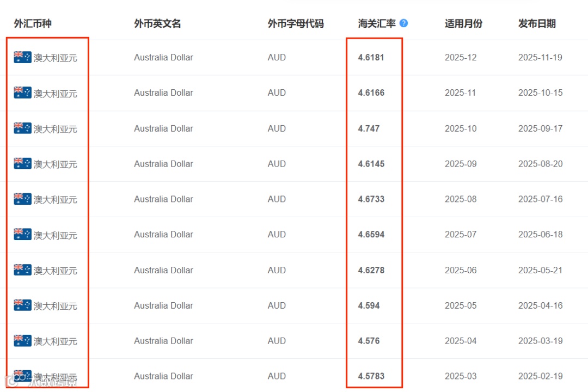
Task: Click the 适用月份 column header
Action: 463,23
